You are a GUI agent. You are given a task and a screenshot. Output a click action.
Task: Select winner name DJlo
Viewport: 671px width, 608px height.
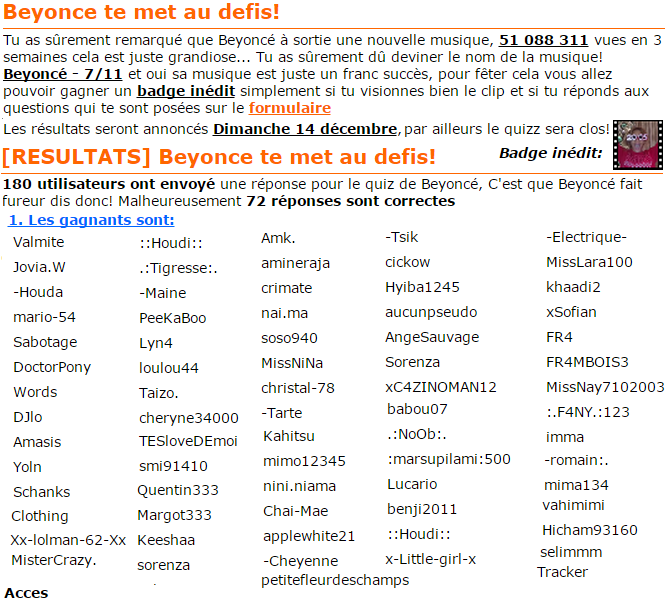pos(28,417)
